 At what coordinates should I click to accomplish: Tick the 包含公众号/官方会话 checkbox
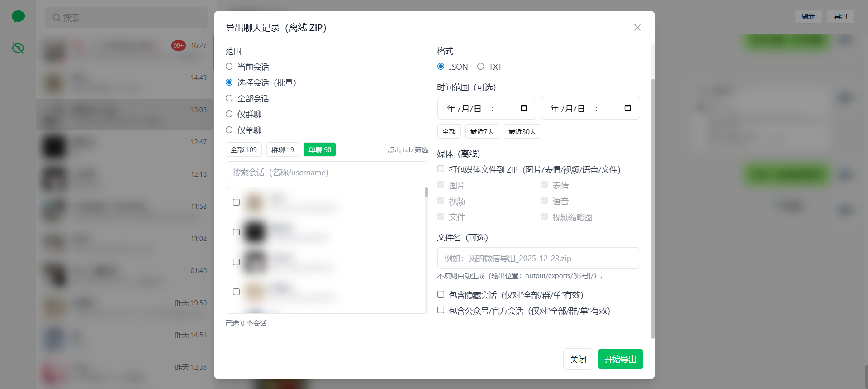click(441, 310)
